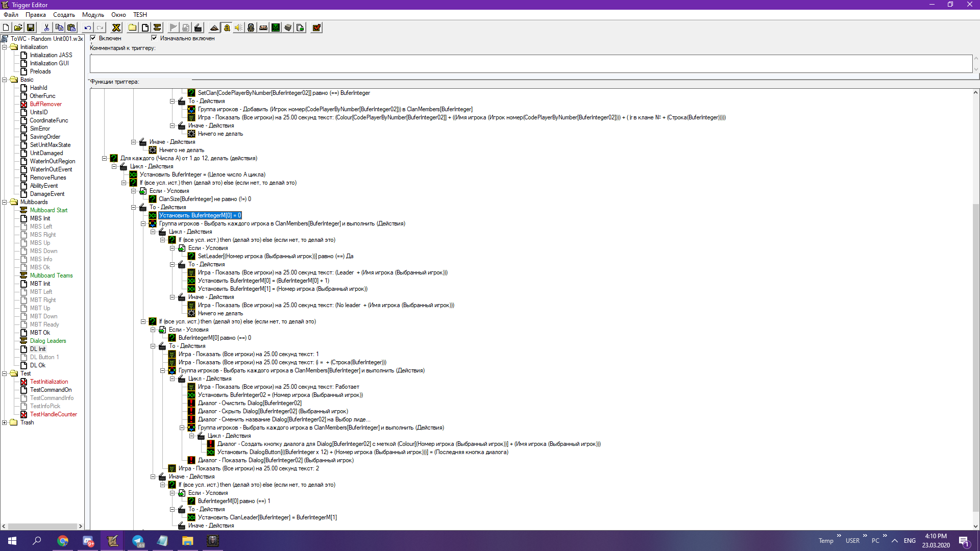
Task: Collapse the Basic category folder
Action: 5,80
